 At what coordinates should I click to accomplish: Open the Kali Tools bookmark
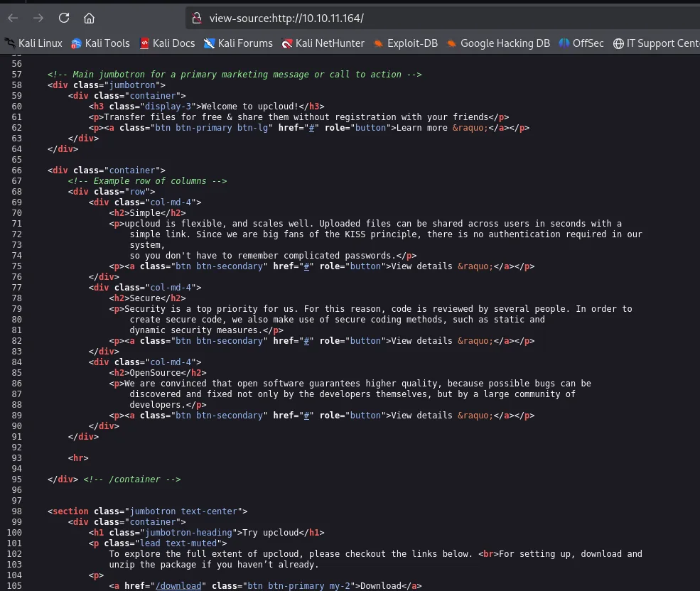pos(100,43)
